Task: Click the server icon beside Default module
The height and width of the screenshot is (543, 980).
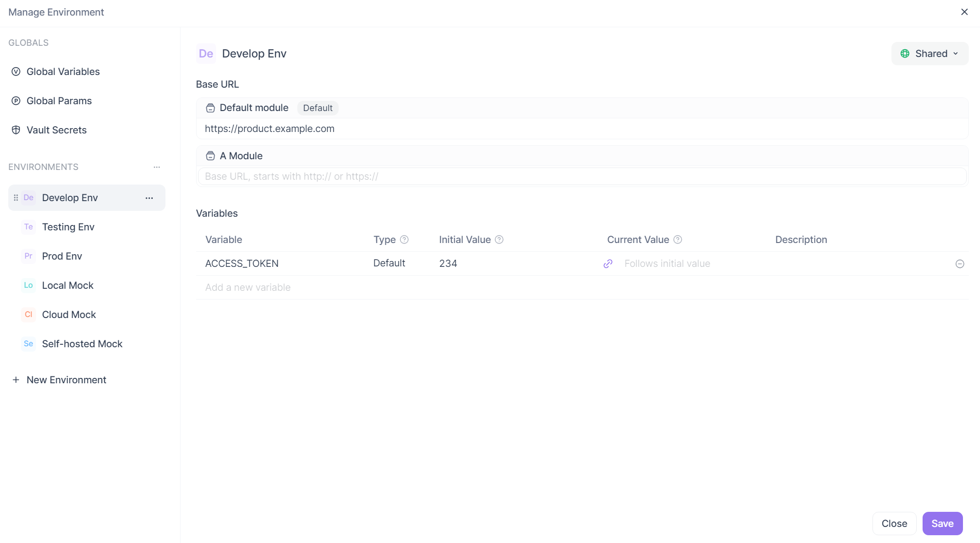Action: point(210,108)
